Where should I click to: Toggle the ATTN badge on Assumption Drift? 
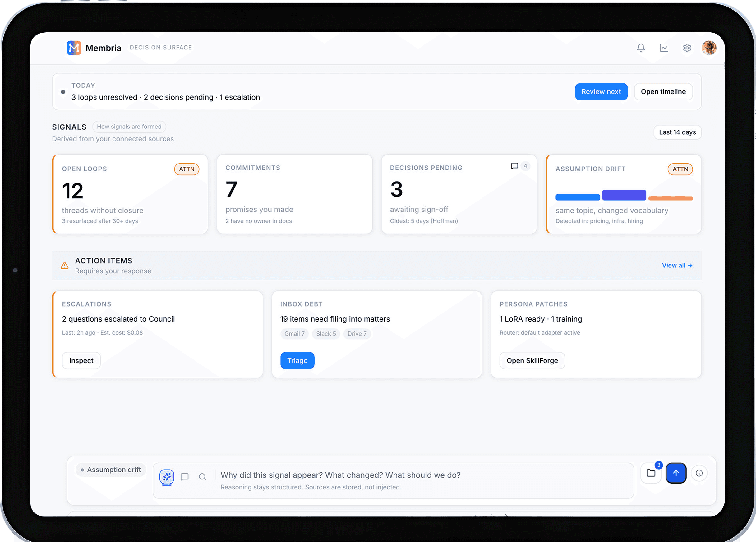tap(680, 169)
